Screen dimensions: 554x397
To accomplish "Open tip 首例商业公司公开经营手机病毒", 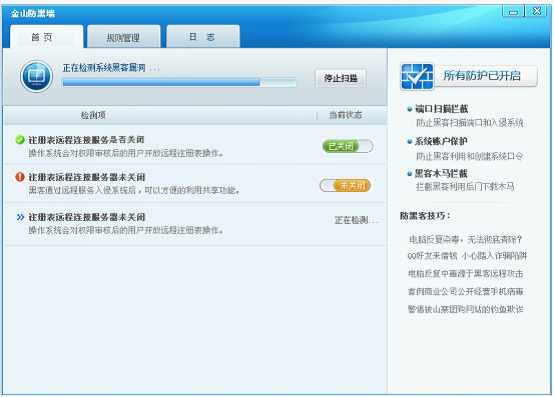I will (465, 291).
